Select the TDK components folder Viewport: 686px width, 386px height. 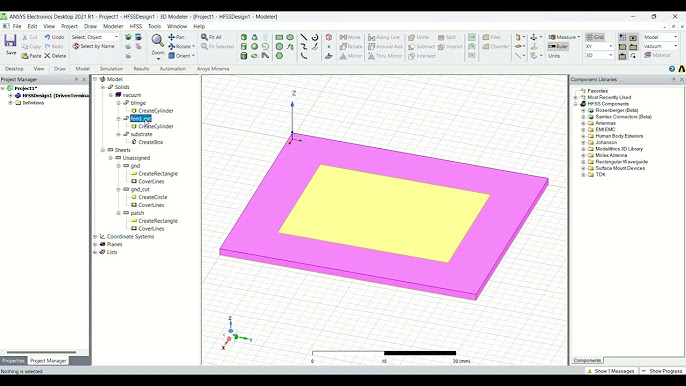(600, 175)
